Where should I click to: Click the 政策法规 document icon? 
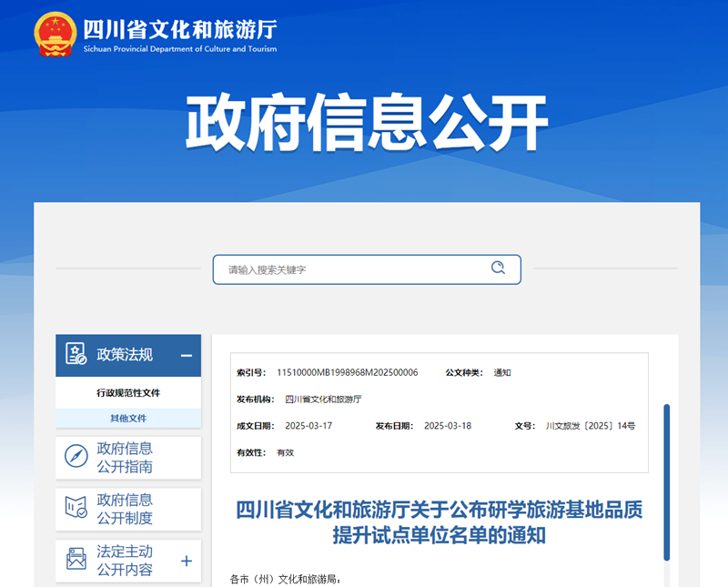pyautogui.click(x=76, y=355)
